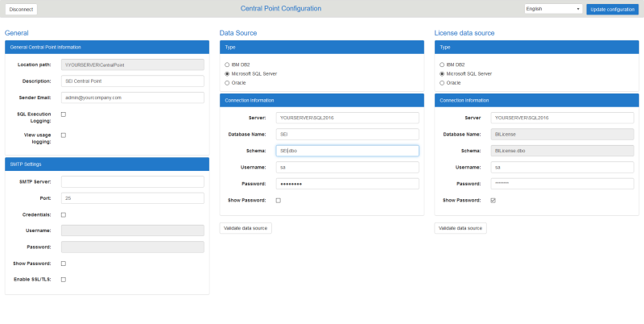Screen dimensions: 644x324
Task: Click the disabled SMTP Username field
Action: [132, 231]
